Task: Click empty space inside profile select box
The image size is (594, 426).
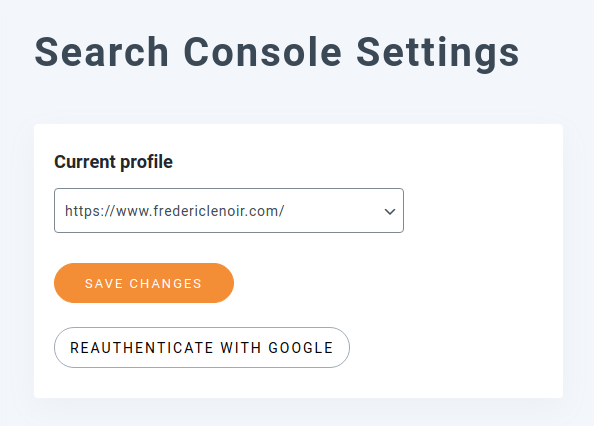Action: [333, 211]
